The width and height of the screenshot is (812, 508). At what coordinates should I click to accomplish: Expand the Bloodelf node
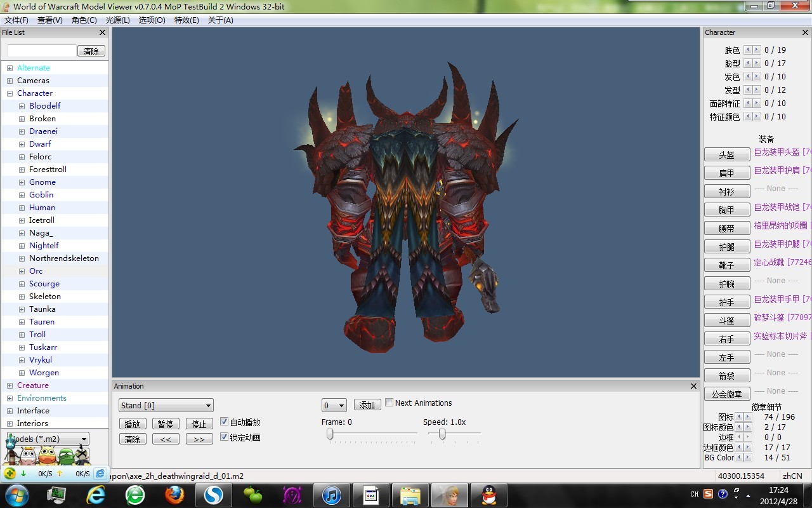(22, 106)
